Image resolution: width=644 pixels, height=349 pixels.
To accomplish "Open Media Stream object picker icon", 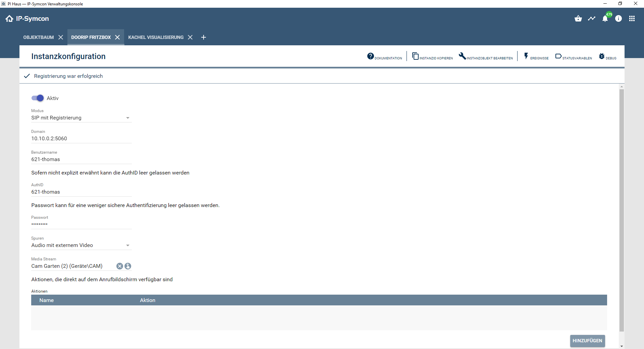I will [x=128, y=266].
